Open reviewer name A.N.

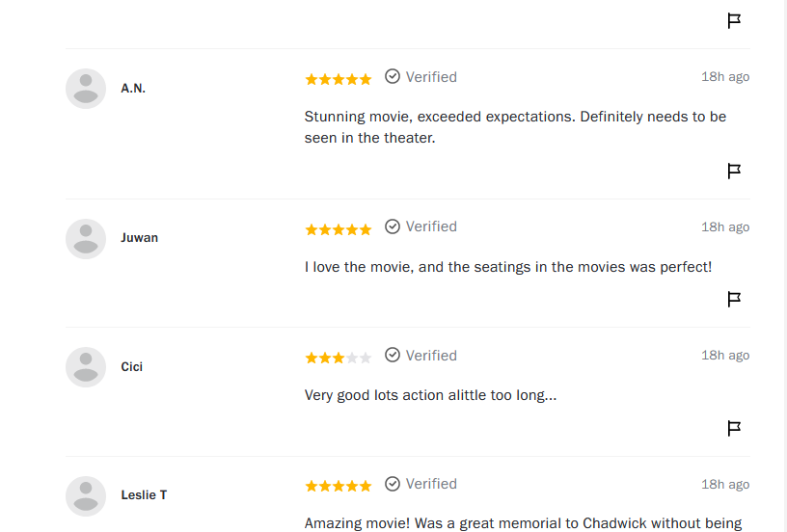(x=133, y=89)
